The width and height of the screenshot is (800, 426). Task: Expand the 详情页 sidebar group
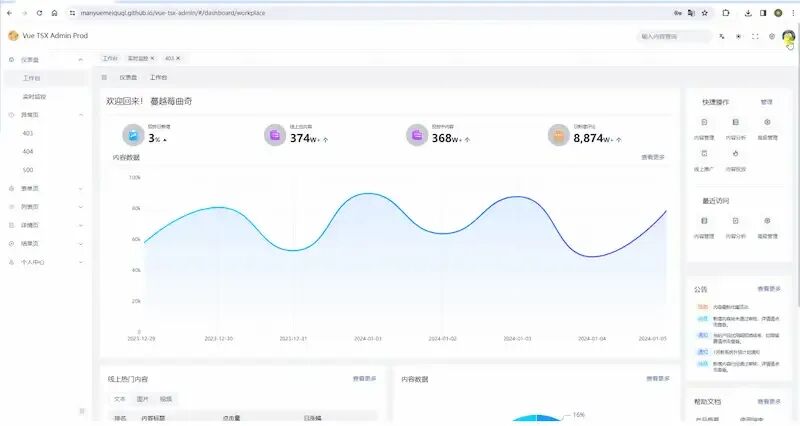click(x=46, y=225)
